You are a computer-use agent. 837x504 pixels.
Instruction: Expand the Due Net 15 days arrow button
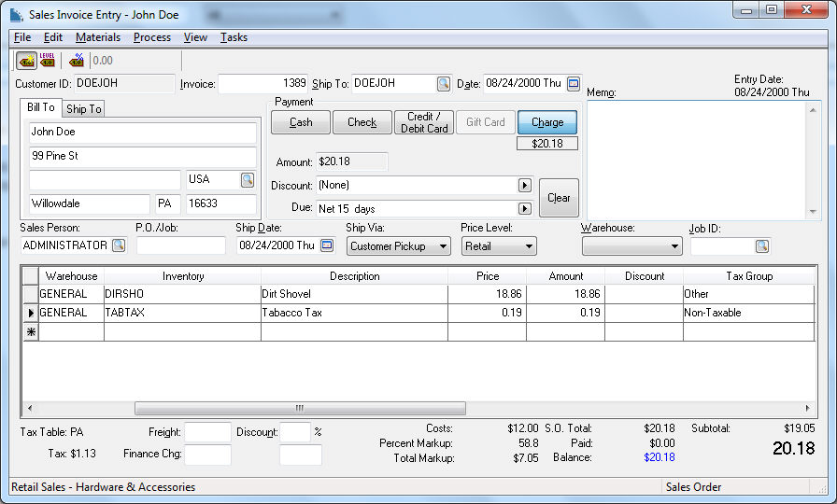(x=525, y=208)
